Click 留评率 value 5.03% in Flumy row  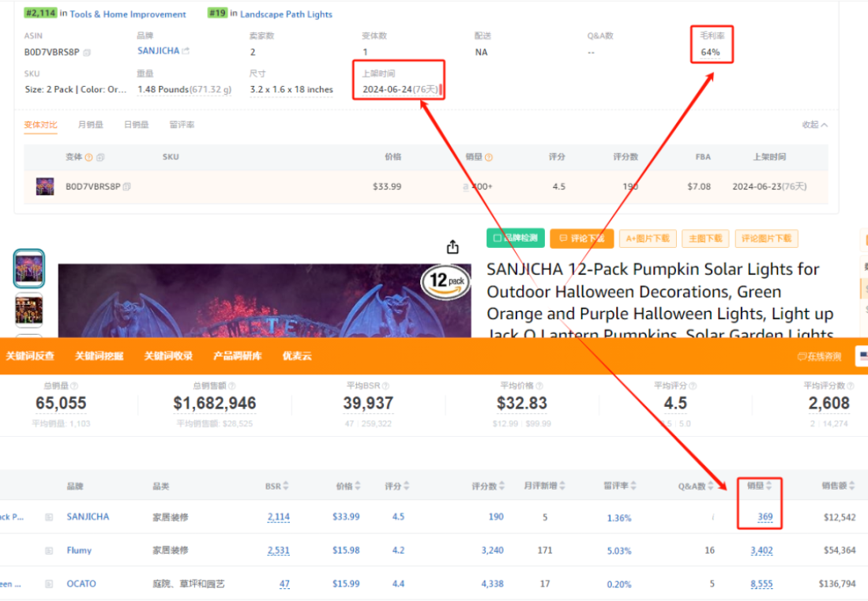pos(619,550)
